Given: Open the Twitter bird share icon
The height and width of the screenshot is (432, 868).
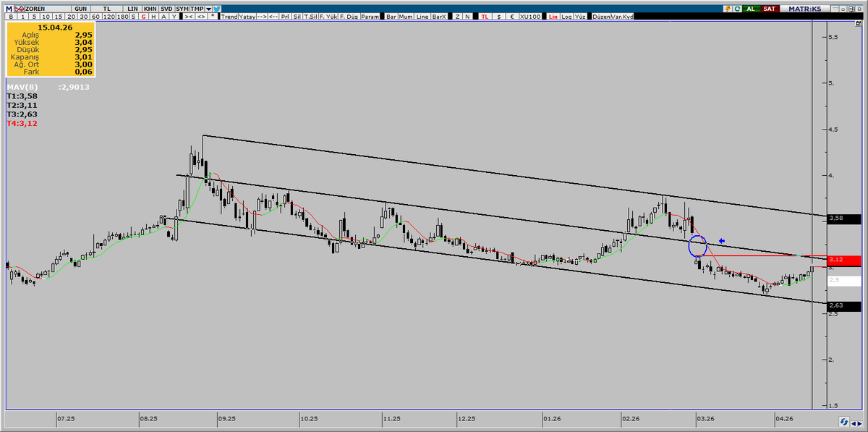Looking at the screenshot, I should point(217,9).
